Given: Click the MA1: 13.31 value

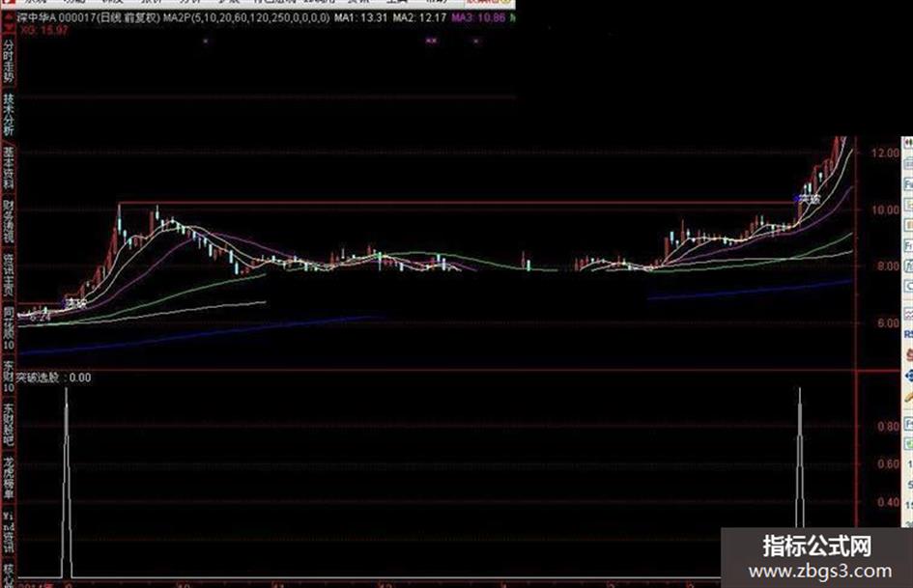Looking at the screenshot, I should [361, 18].
